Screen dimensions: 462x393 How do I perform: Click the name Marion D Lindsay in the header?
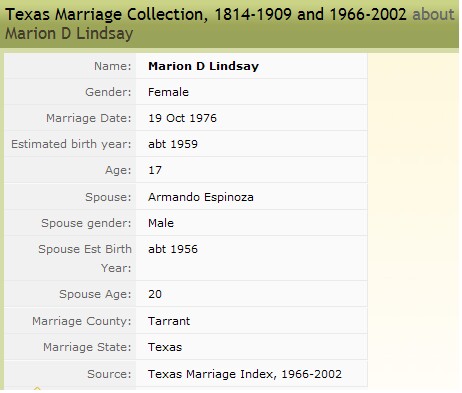(69, 34)
